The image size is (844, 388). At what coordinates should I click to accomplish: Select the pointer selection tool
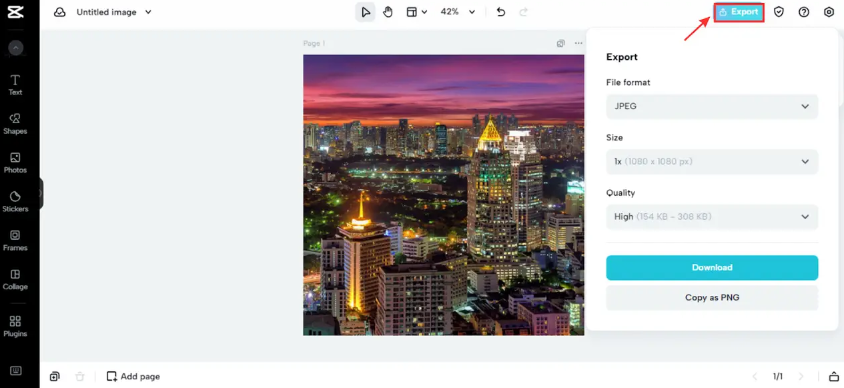click(365, 12)
